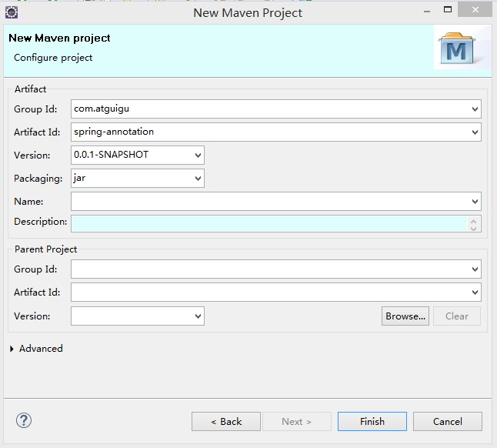Close the dialog with the X button

(x=475, y=10)
